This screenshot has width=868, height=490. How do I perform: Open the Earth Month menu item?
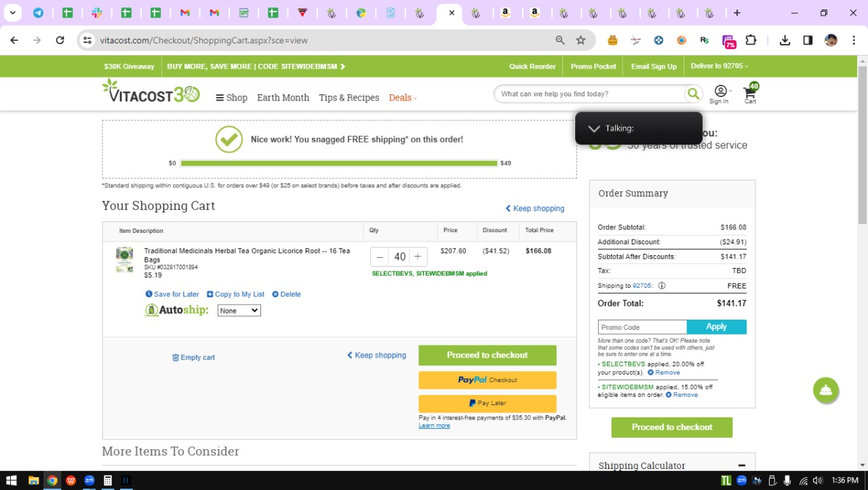pos(283,98)
